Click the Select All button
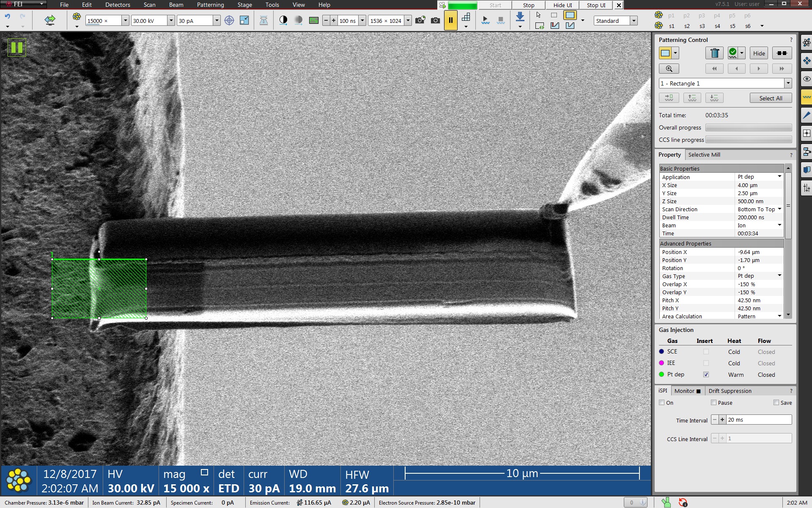812x508 pixels. pyautogui.click(x=771, y=98)
